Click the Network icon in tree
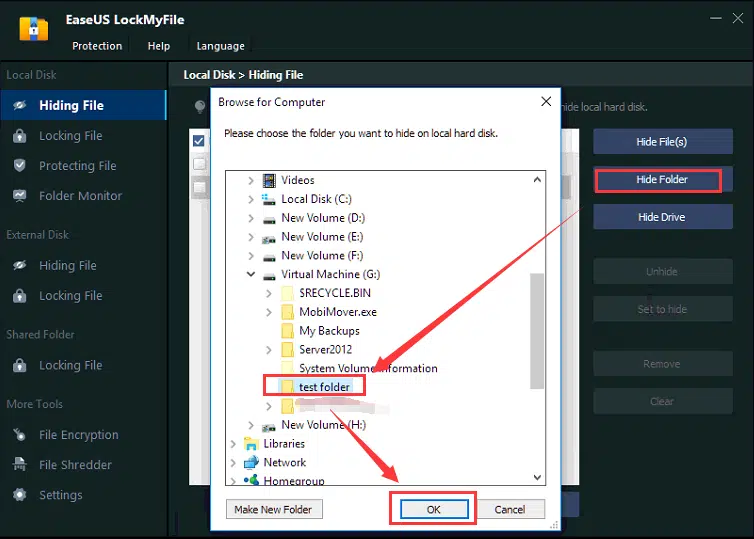The image size is (754, 539). click(251, 463)
